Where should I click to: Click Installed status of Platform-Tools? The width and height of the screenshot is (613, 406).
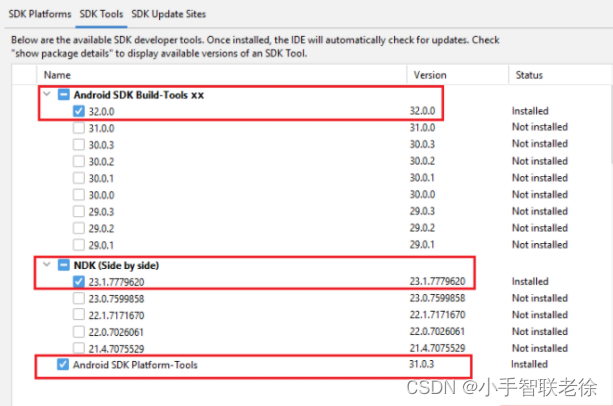pos(529,364)
